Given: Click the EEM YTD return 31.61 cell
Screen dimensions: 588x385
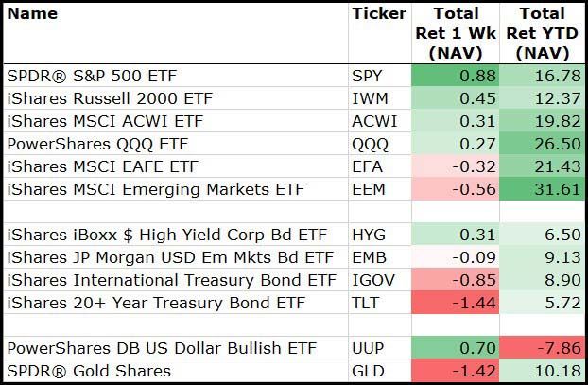Looking at the screenshot, I should point(543,189).
